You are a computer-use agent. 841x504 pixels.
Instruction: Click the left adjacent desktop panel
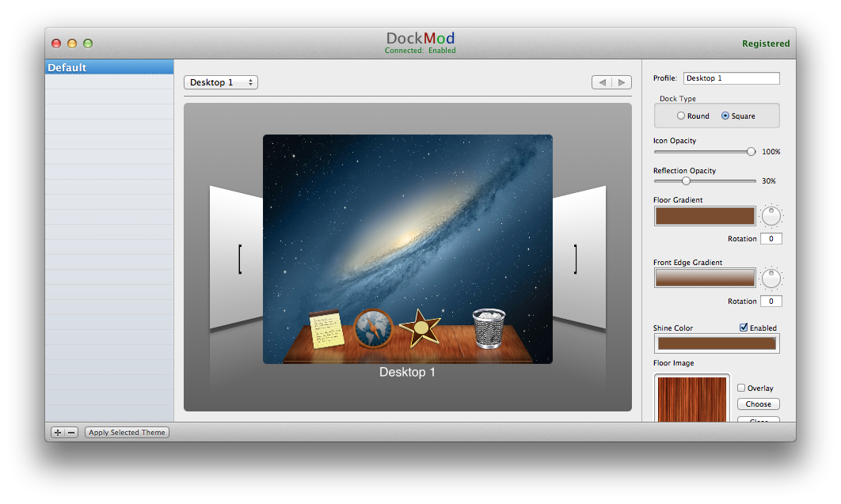(x=236, y=257)
